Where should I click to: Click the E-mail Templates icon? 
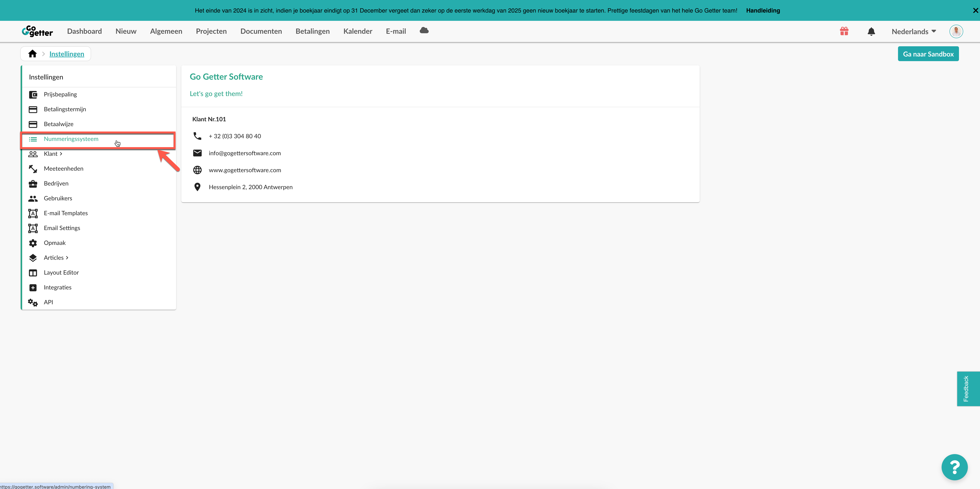click(33, 213)
